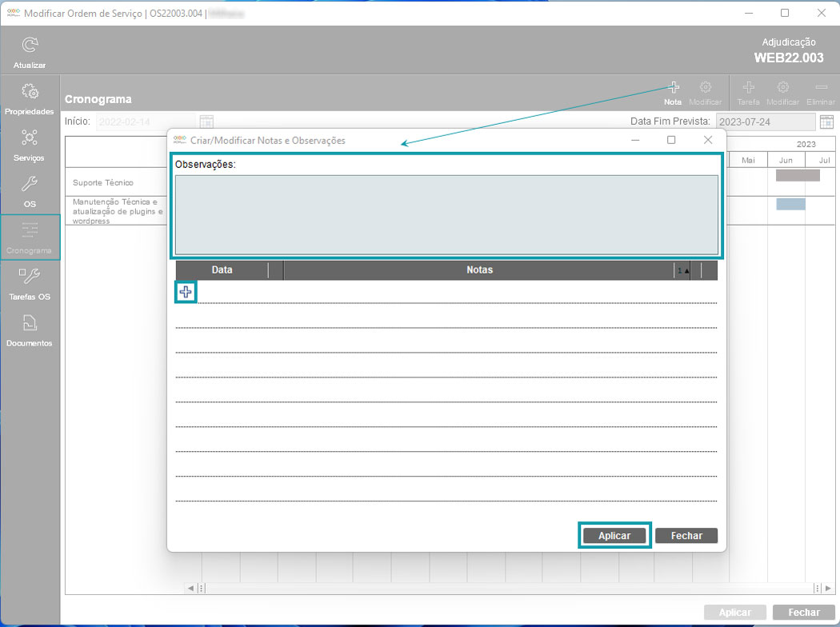Open the Início date calendar picker
This screenshot has height=627, width=840.
tap(206, 122)
